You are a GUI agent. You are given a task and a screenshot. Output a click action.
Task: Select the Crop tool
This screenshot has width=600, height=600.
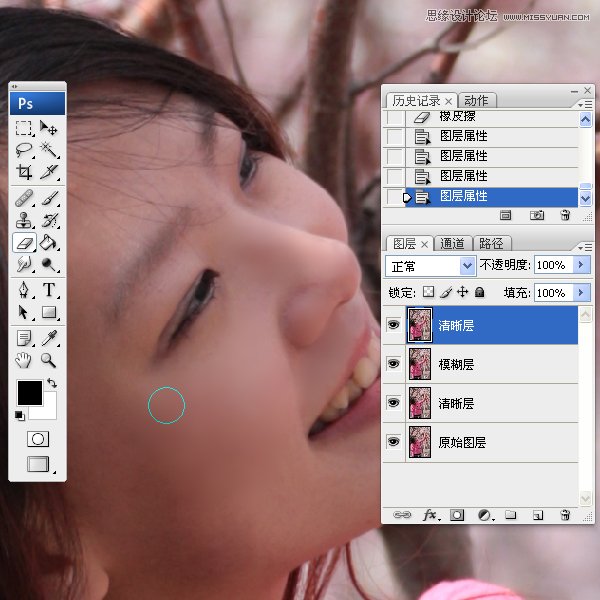coord(24,172)
